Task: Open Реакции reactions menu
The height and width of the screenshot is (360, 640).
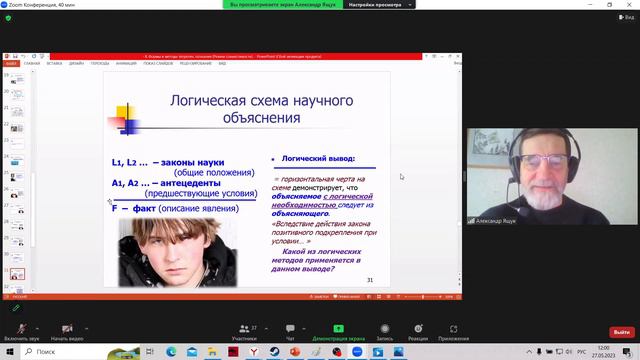Action: click(x=418, y=332)
